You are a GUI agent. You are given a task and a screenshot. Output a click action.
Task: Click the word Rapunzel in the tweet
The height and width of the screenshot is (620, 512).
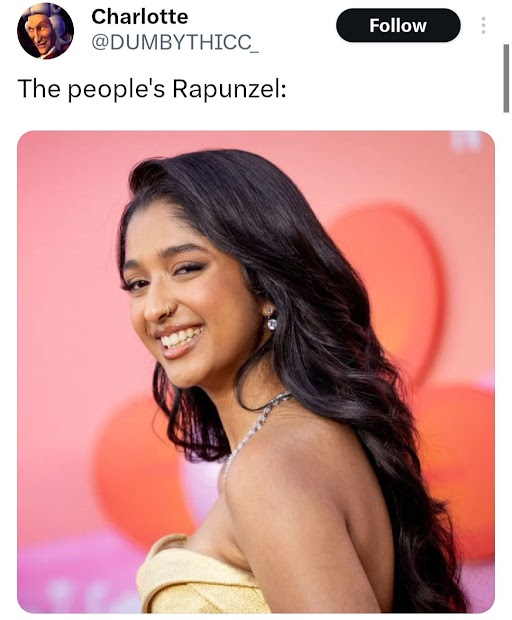click(x=229, y=89)
